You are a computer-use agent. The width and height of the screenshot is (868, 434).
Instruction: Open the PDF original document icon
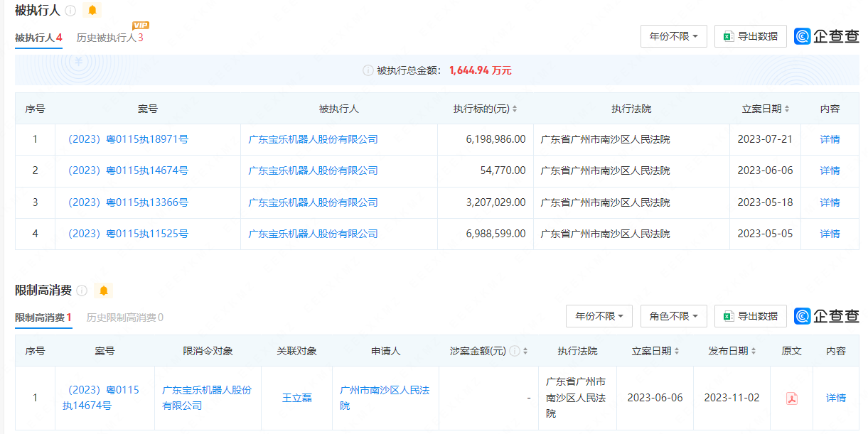791,398
